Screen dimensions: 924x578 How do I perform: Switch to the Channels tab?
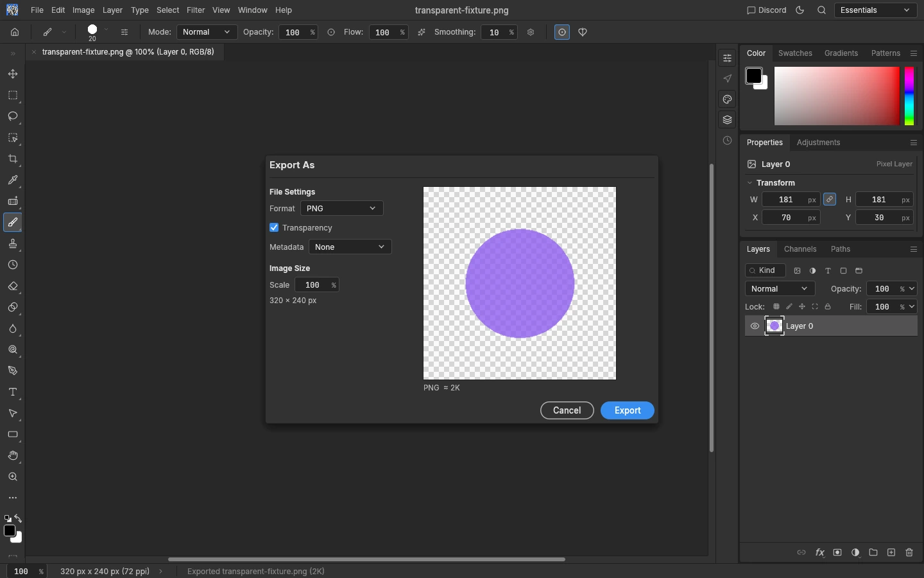(800, 249)
